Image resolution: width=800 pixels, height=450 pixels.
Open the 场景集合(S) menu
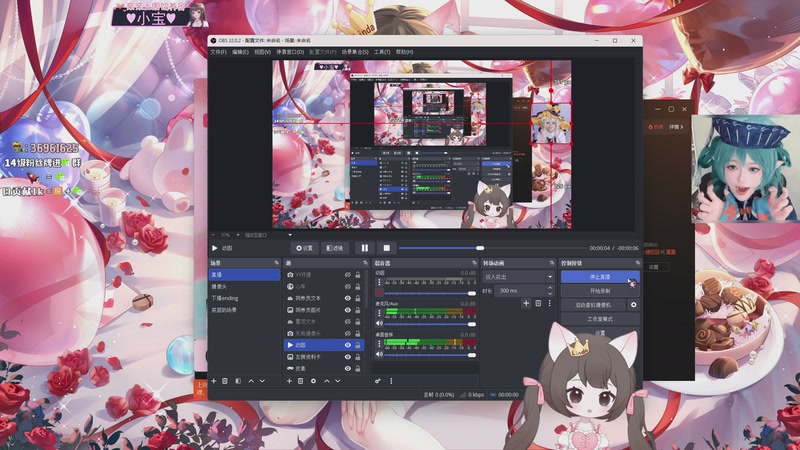[355, 52]
